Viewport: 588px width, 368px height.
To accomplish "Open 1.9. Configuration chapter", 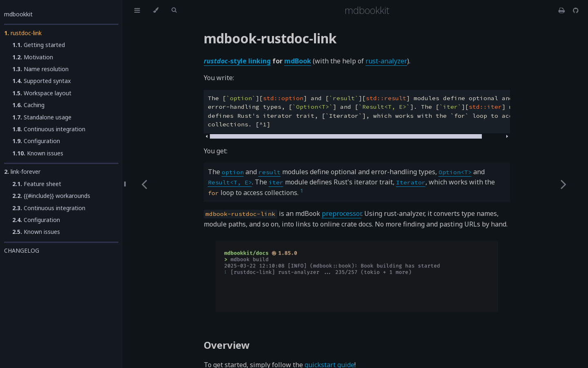I will (36, 141).
